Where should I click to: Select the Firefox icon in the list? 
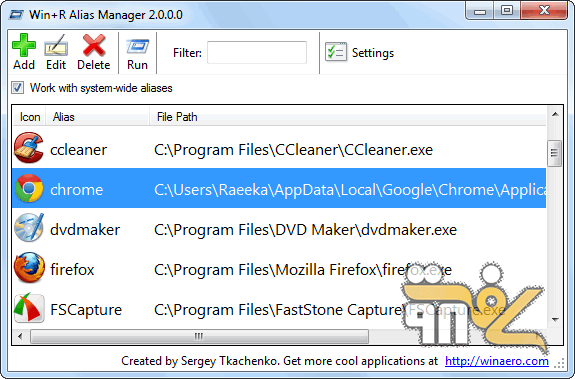(x=29, y=268)
